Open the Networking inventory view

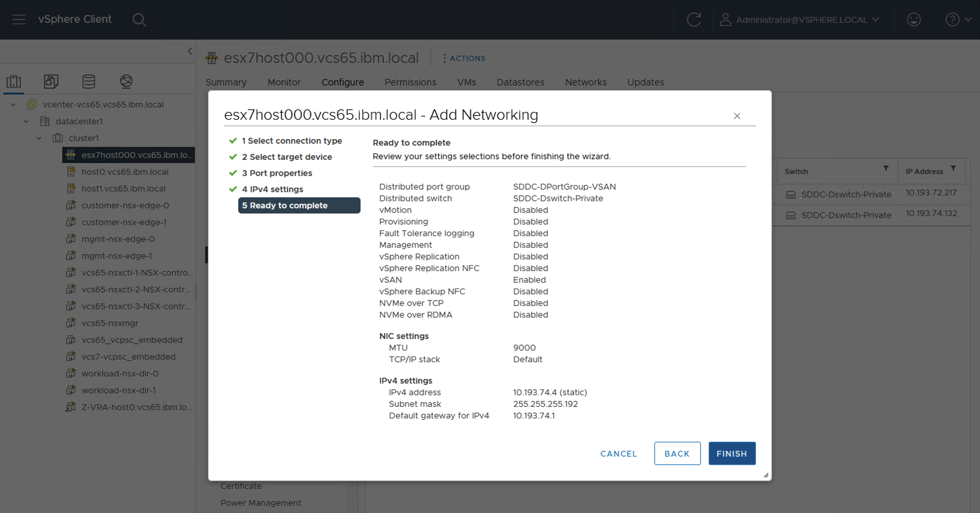click(x=126, y=82)
